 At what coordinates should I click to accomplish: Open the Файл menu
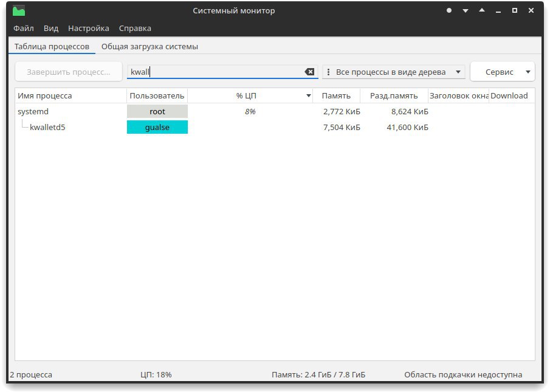coord(24,28)
